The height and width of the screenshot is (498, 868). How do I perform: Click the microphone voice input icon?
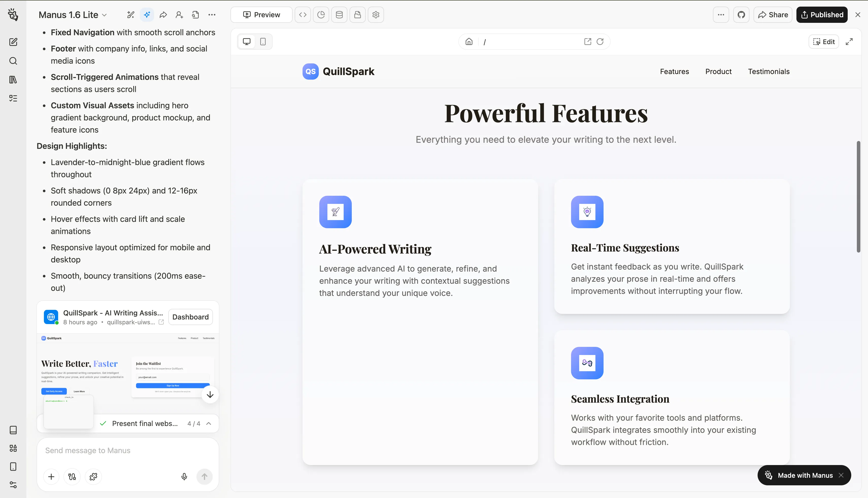[184, 476]
